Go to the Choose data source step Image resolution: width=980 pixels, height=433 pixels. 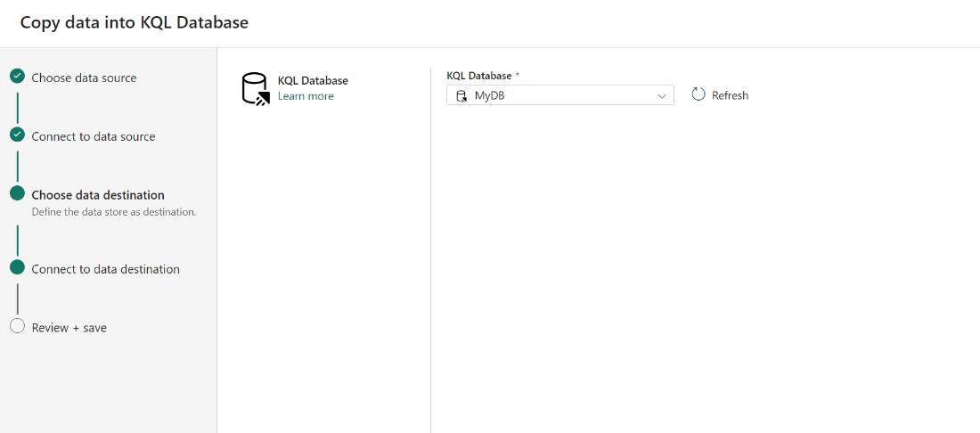click(x=84, y=78)
